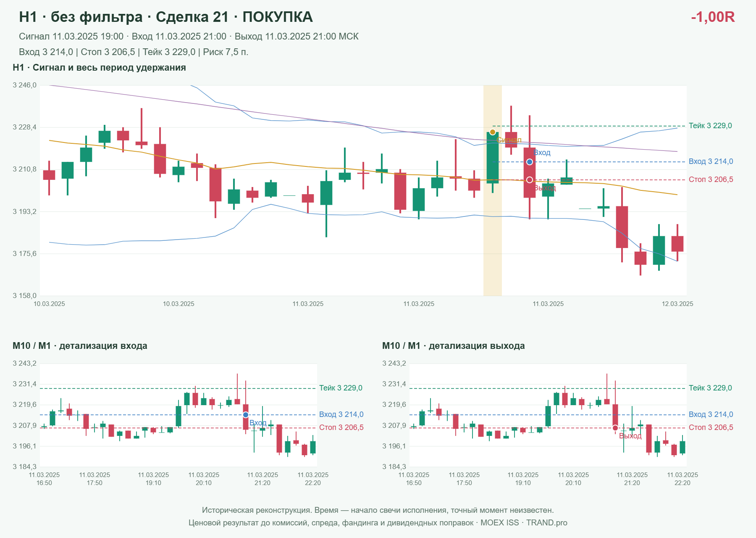
Task: Click the "-1,00R" trade result
Action: point(713,17)
